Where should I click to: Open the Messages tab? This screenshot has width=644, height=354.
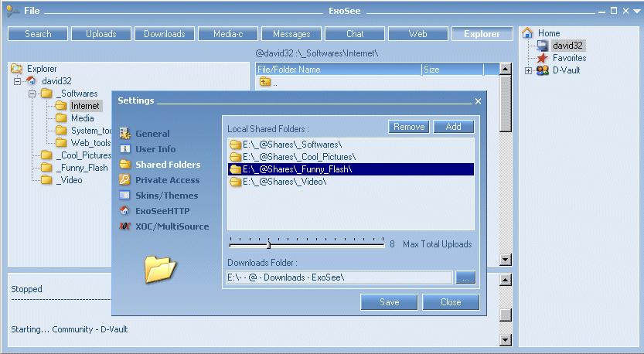(291, 34)
